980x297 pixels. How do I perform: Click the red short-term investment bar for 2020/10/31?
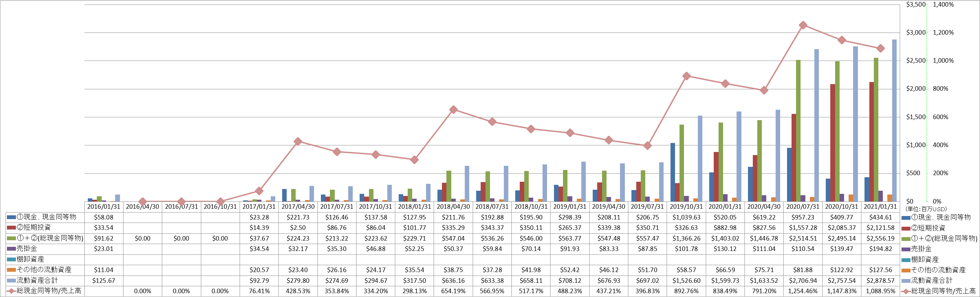tap(832, 143)
